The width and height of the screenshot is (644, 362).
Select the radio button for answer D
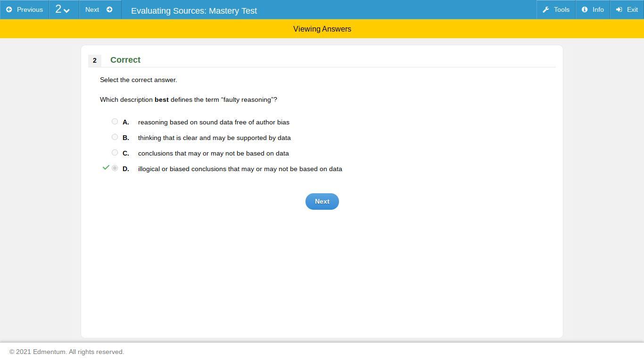tap(115, 168)
